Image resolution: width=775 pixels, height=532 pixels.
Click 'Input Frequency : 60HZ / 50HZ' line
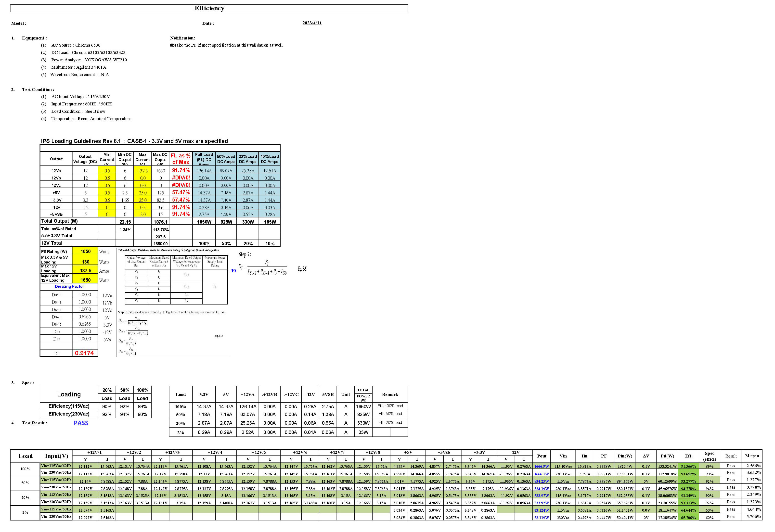pyautogui.click(x=81, y=104)
